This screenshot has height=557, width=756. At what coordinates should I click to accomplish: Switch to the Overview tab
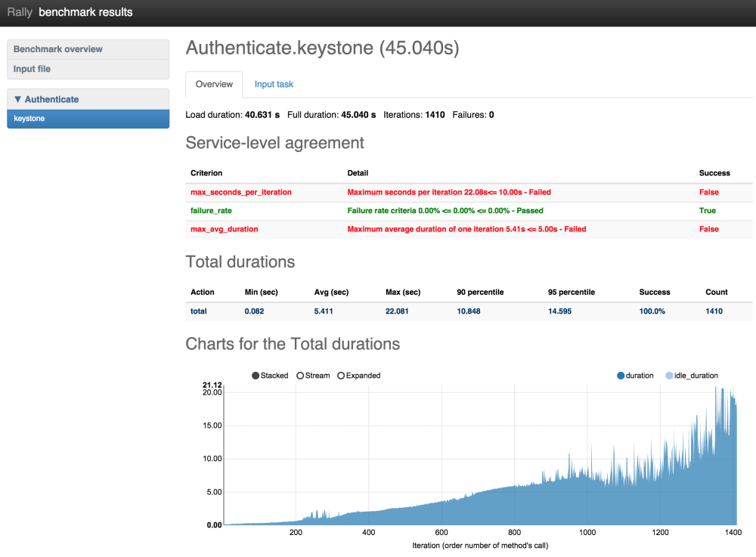pyautogui.click(x=214, y=85)
